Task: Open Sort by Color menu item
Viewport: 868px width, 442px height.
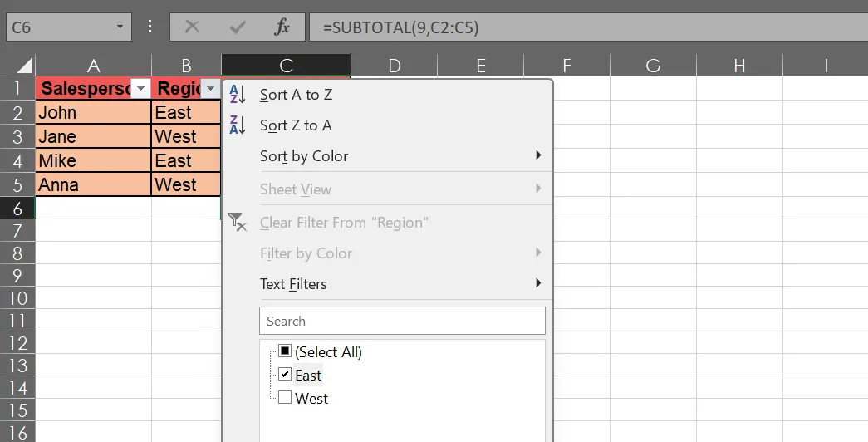Action: pos(388,155)
